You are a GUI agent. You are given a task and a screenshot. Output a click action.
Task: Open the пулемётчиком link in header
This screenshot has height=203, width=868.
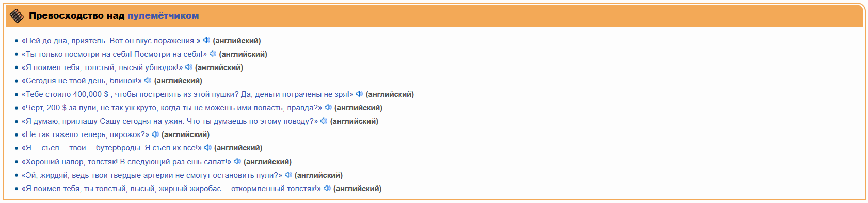pos(163,15)
